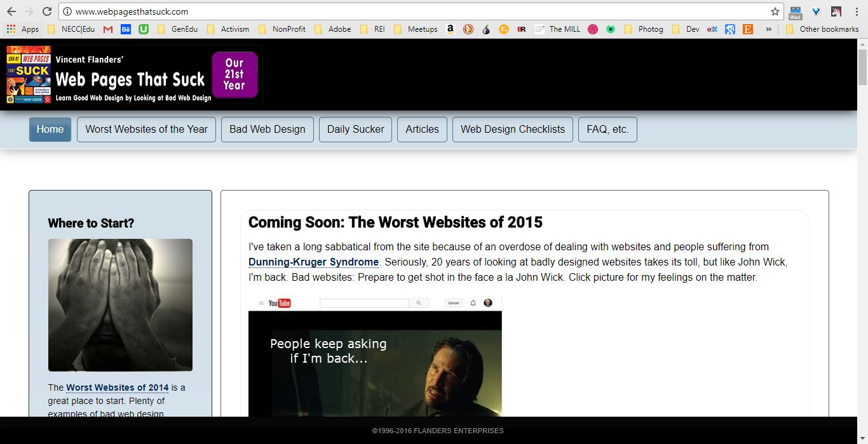Expand the REI bookmark folder
The width and height of the screenshot is (868, 444).
pos(373,29)
